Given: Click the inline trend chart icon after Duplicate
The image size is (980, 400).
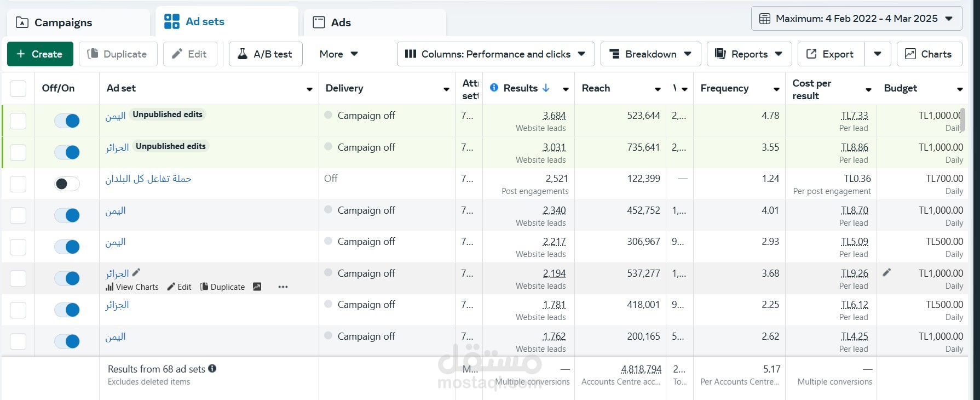Looking at the screenshot, I should 257,287.
